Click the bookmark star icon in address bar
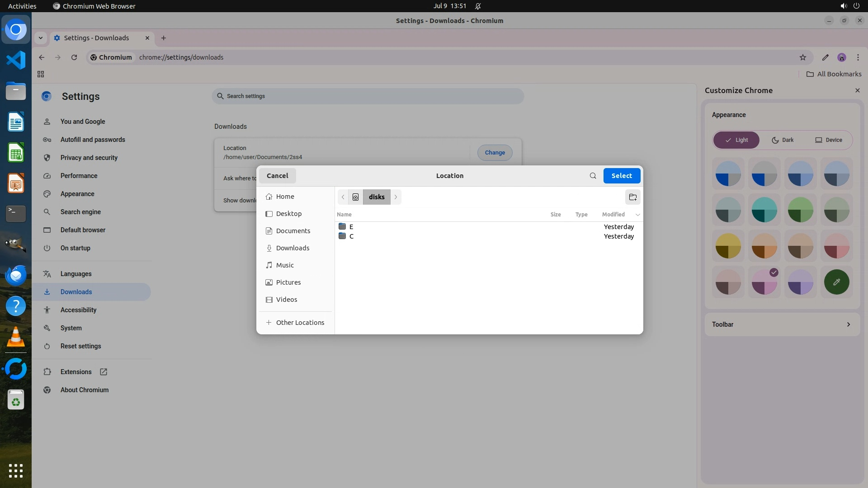This screenshot has width=868, height=488. click(802, 57)
